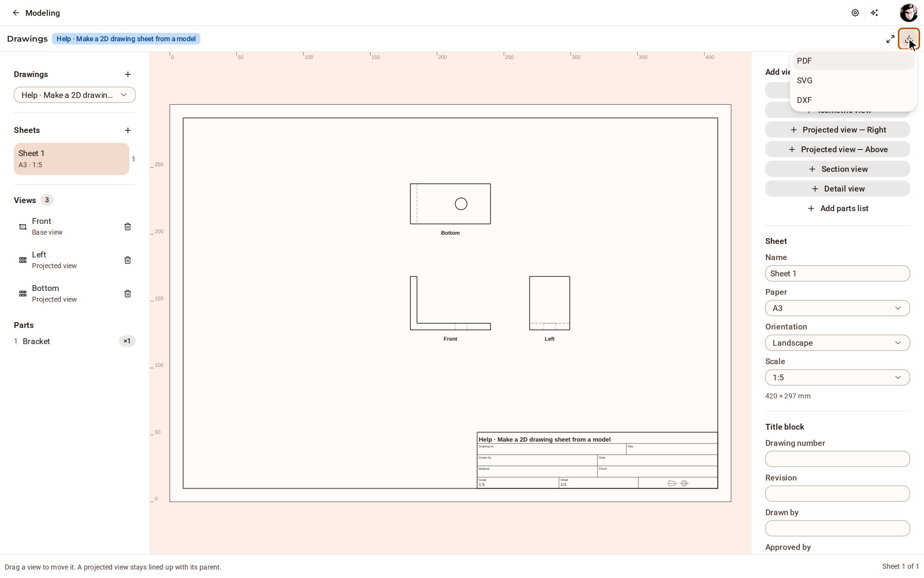Select the Bracket part row
The width and height of the screenshot is (924, 578).
tap(75, 341)
